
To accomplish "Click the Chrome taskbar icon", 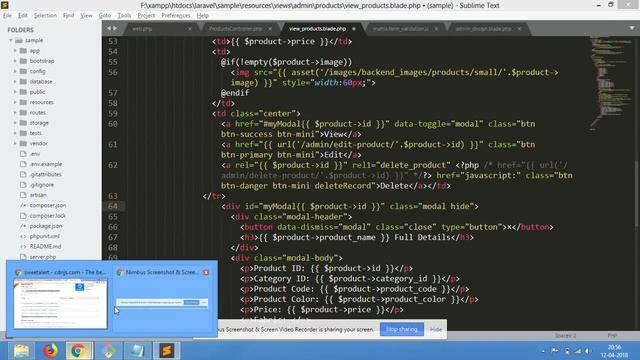I will 79,351.
